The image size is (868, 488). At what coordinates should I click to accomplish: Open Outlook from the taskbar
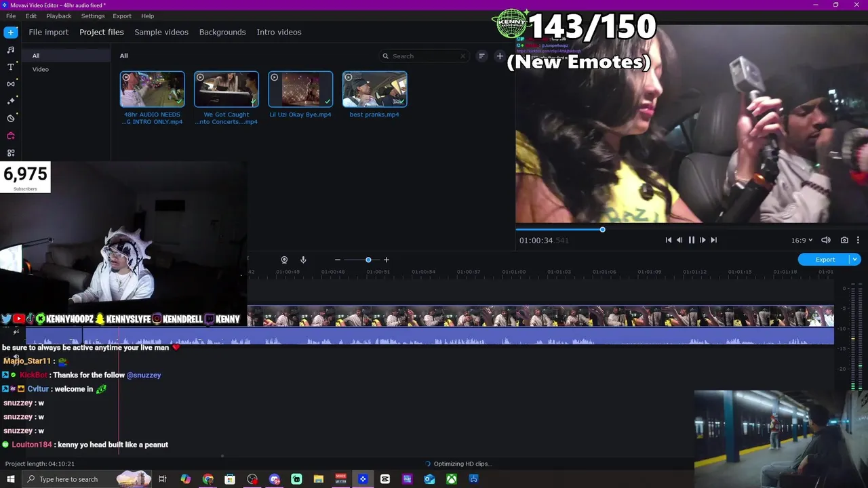(429, 479)
